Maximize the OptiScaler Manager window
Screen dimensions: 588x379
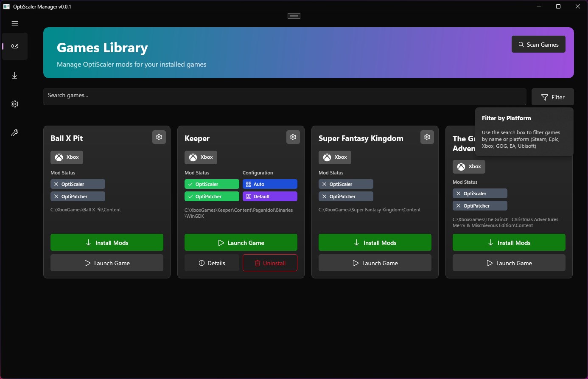[558, 6]
